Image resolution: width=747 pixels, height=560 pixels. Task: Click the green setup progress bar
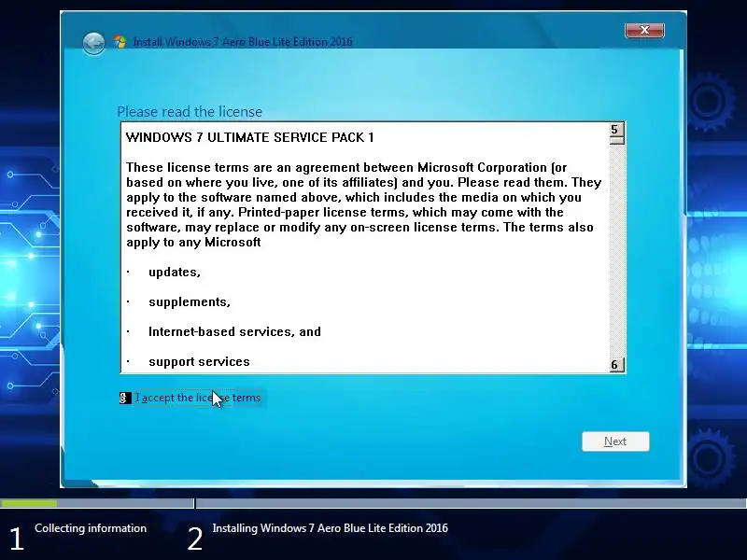tap(29, 503)
